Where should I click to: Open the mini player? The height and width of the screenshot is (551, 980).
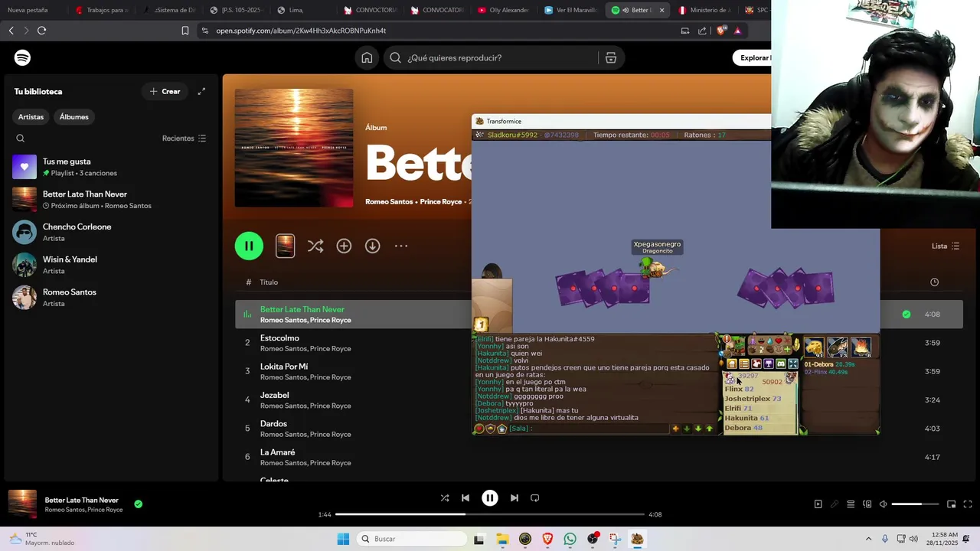952,504
